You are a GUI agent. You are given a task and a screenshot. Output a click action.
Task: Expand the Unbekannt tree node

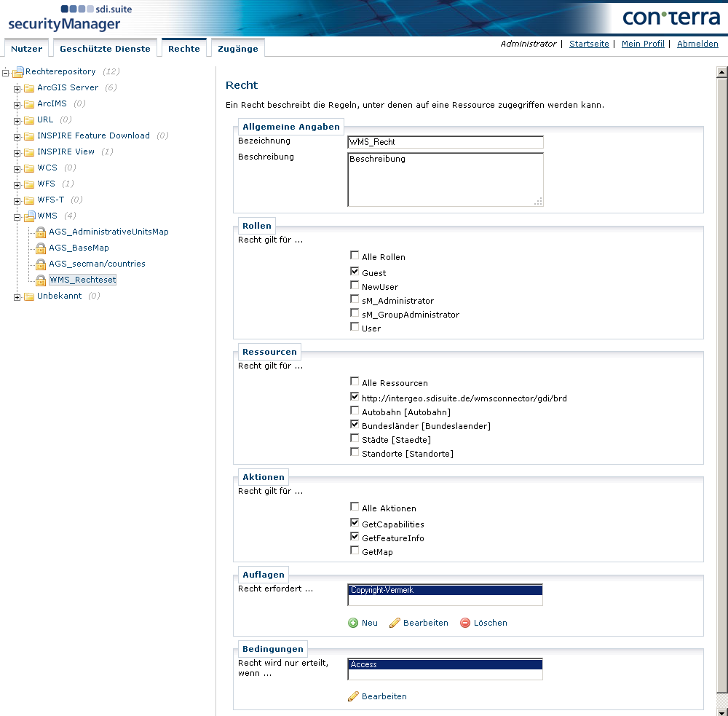pos(16,296)
